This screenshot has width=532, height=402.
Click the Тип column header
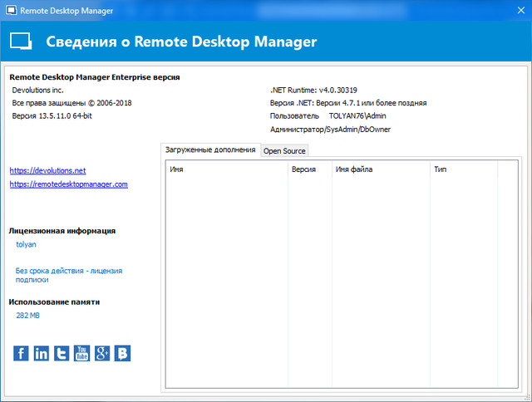point(462,169)
